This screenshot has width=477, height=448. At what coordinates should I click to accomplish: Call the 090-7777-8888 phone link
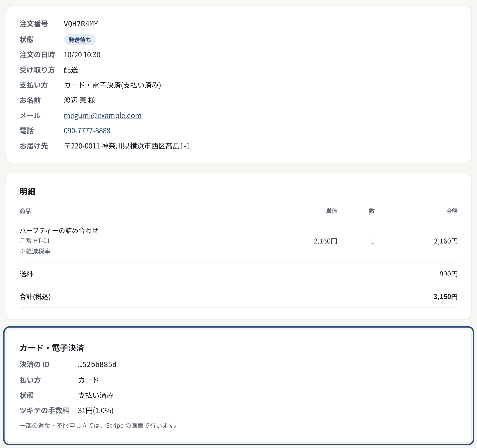pos(87,131)
